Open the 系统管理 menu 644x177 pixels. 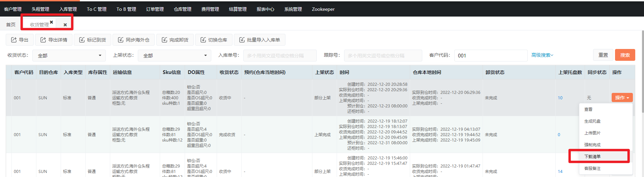click(x=293, y=9)
